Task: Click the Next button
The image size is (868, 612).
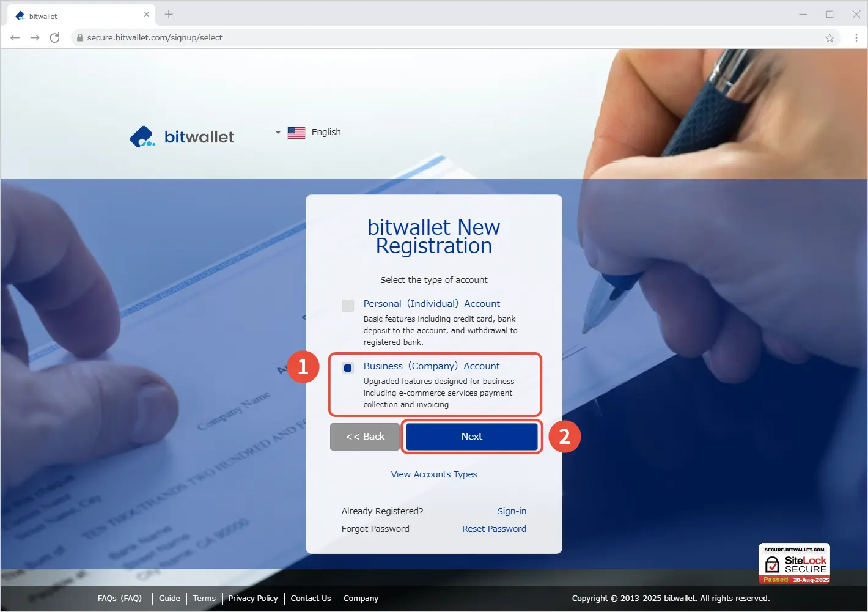Action: pyautogui.click(x=472, y=437)
